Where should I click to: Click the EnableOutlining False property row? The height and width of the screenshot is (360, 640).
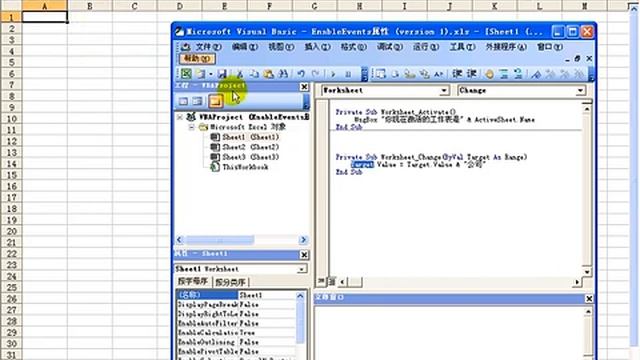coord(236,342)
